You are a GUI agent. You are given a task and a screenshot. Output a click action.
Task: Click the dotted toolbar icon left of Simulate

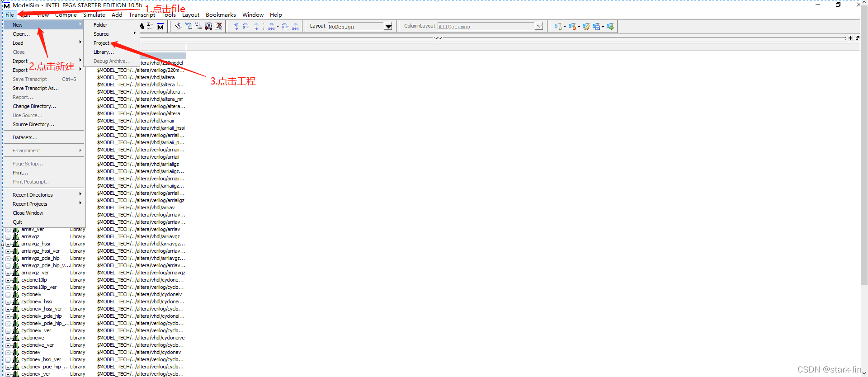[x=198, y=26]
